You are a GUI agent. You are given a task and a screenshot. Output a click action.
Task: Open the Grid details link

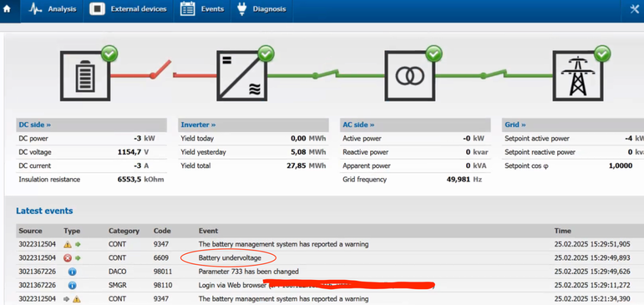coord(515,125)
